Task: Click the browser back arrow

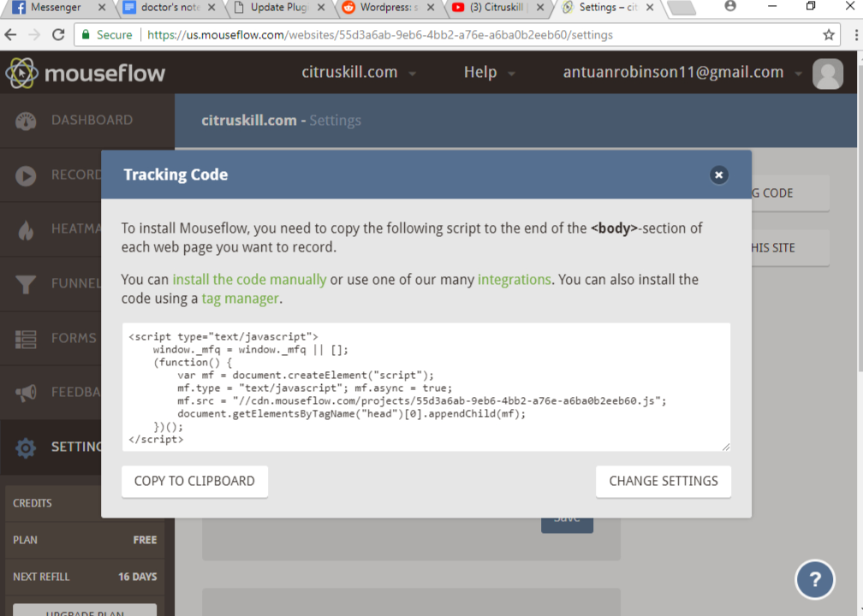Action: click(10, 34)
